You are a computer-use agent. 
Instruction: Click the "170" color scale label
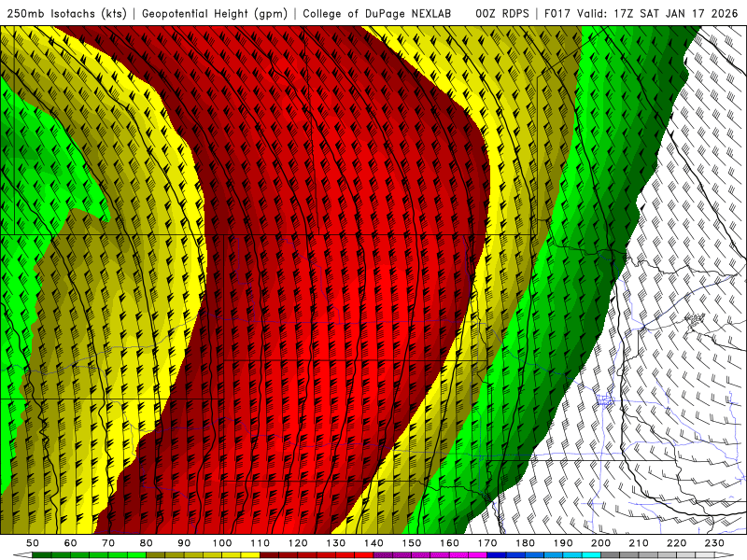487,543
